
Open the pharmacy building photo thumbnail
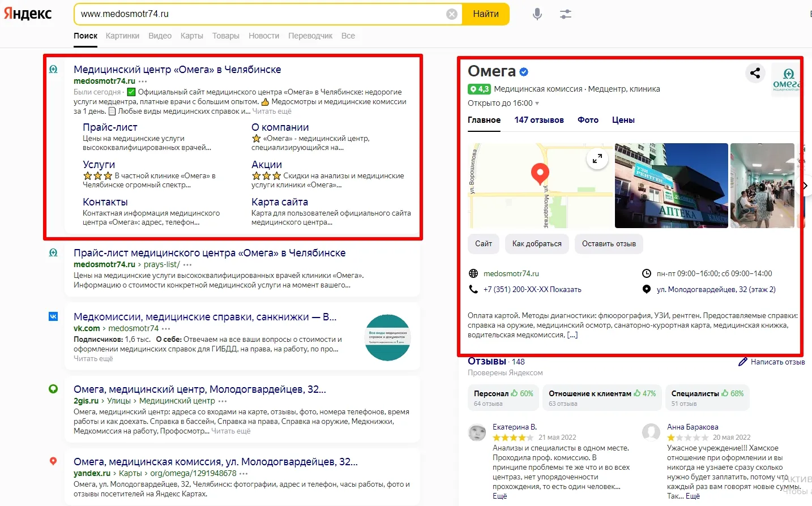[671, 186]
